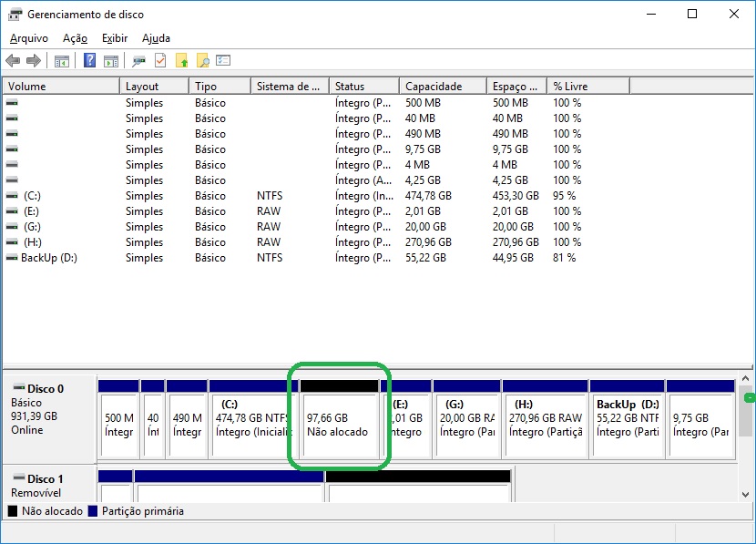Image resolution: width=756 pixels, height=544 pixels.
Task: Open the Exibir menu
Action: (x=115, y=38)
